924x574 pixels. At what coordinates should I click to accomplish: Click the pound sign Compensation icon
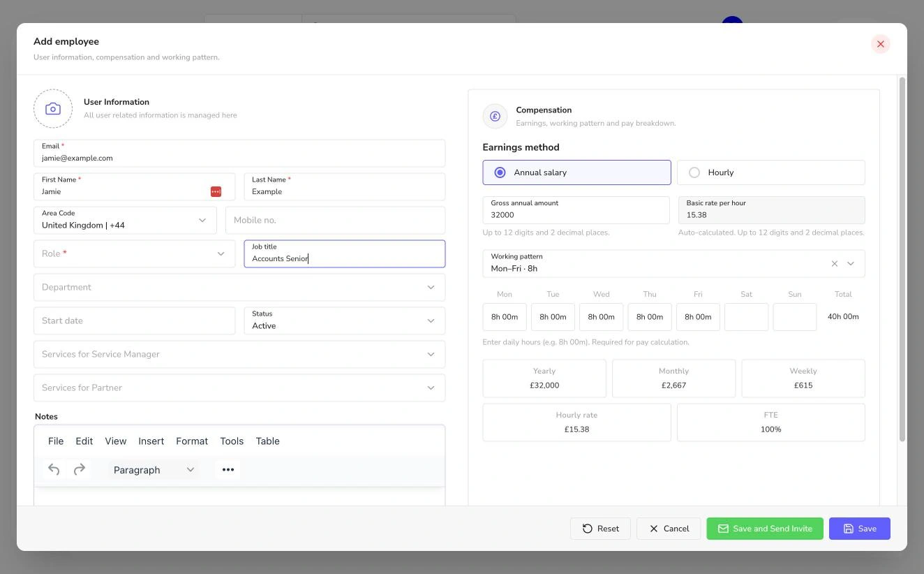(495, 117)
